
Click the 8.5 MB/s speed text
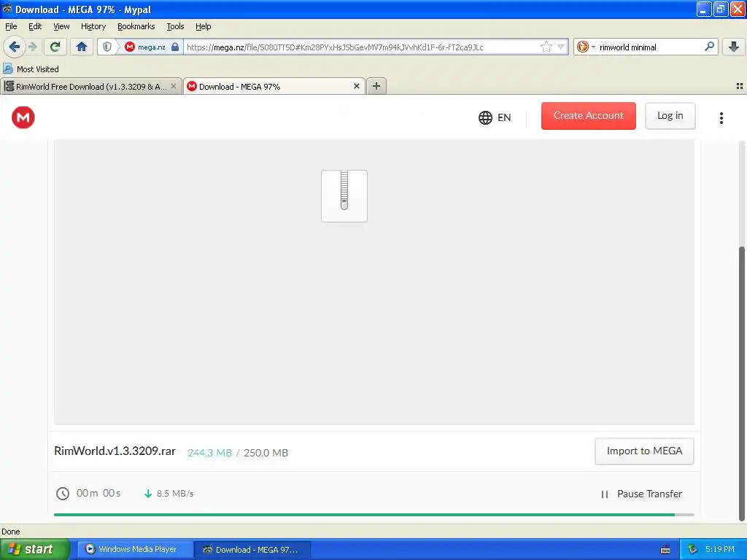pos(175,494)
